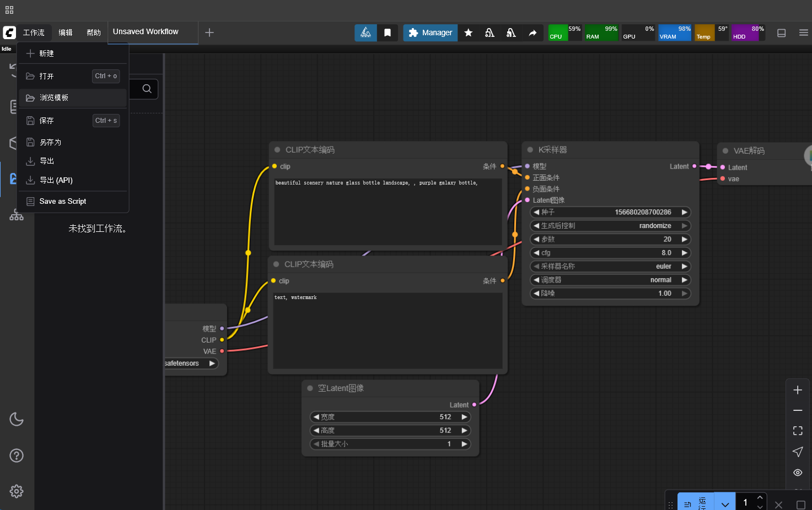Click the fit view icon on canvas

coord(798,431)
